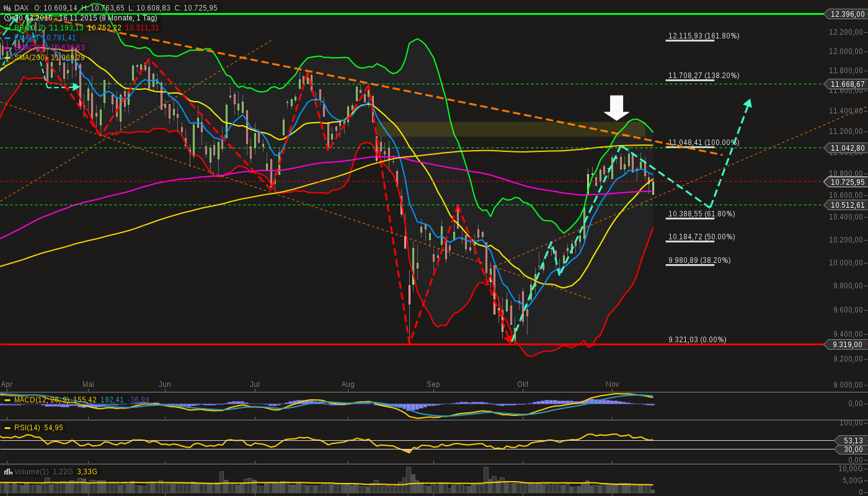Click the Sep label on the time axis

[433, 384]
